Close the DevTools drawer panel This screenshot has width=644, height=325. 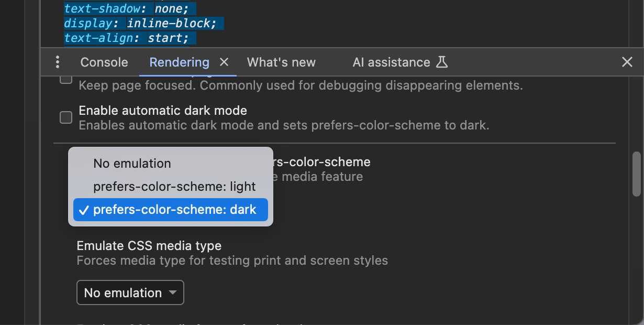click(627, 62)
